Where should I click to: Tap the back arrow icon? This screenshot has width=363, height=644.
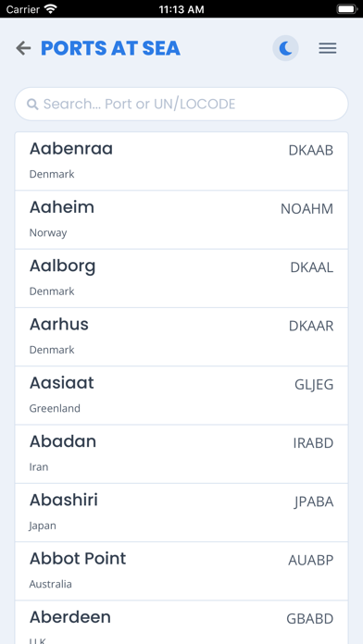23,48
